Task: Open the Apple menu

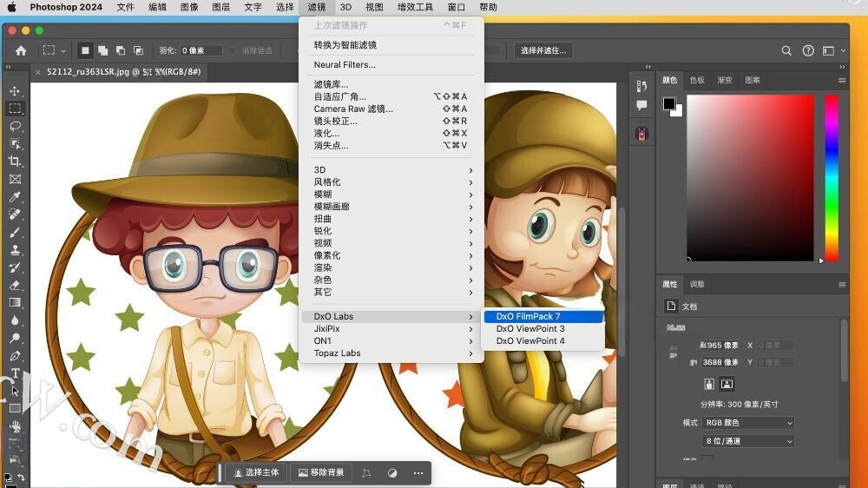Action: [11, 7]
